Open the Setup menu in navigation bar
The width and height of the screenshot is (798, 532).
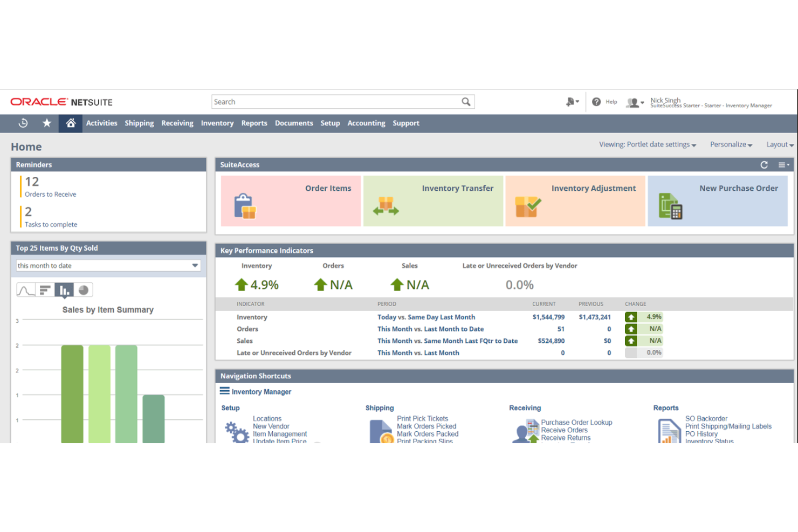tap(330, 123)
